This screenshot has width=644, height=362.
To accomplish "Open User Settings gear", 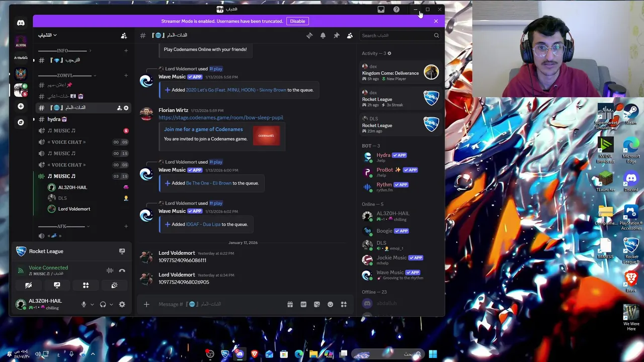I will tap(122, 304).
